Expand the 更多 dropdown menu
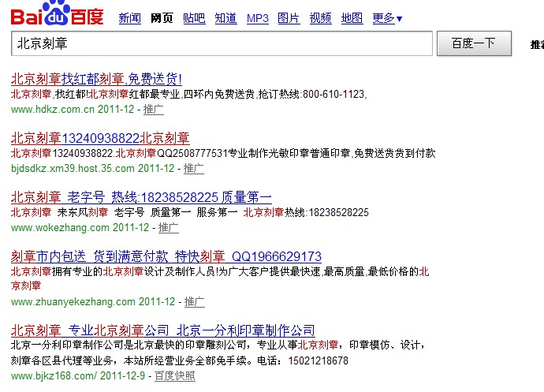 [386, 18]
